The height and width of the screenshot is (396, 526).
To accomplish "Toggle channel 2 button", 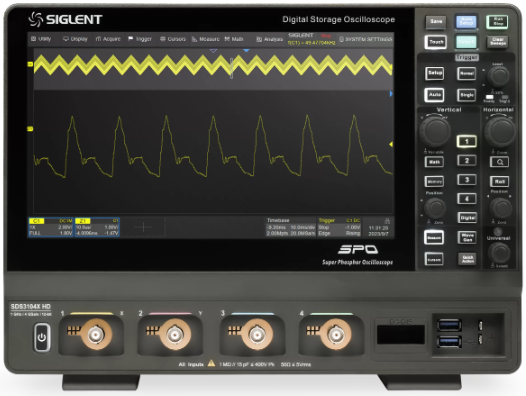I will 467,160.
